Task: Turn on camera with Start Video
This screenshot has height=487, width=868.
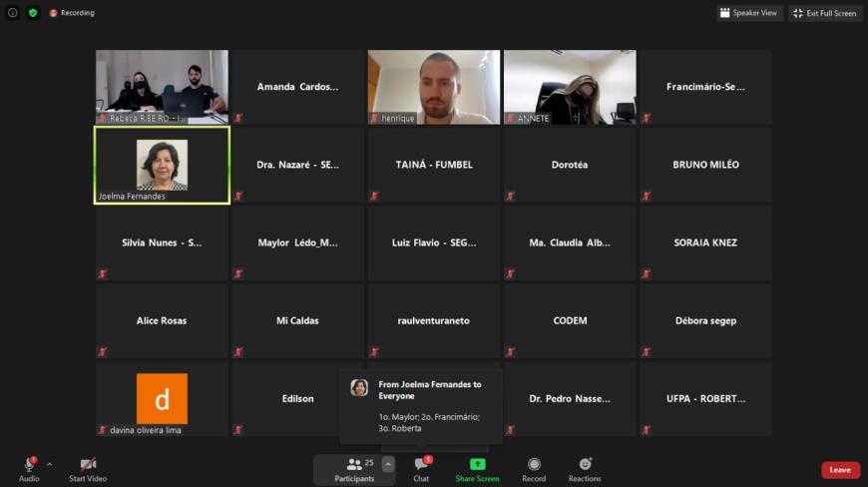Action: click(x=88, y=469)
